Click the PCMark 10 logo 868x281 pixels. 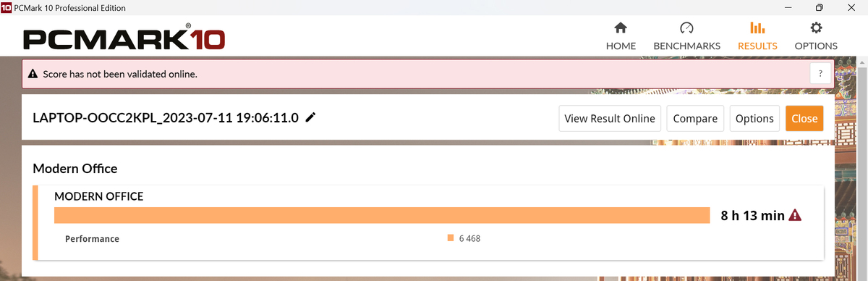124,38
